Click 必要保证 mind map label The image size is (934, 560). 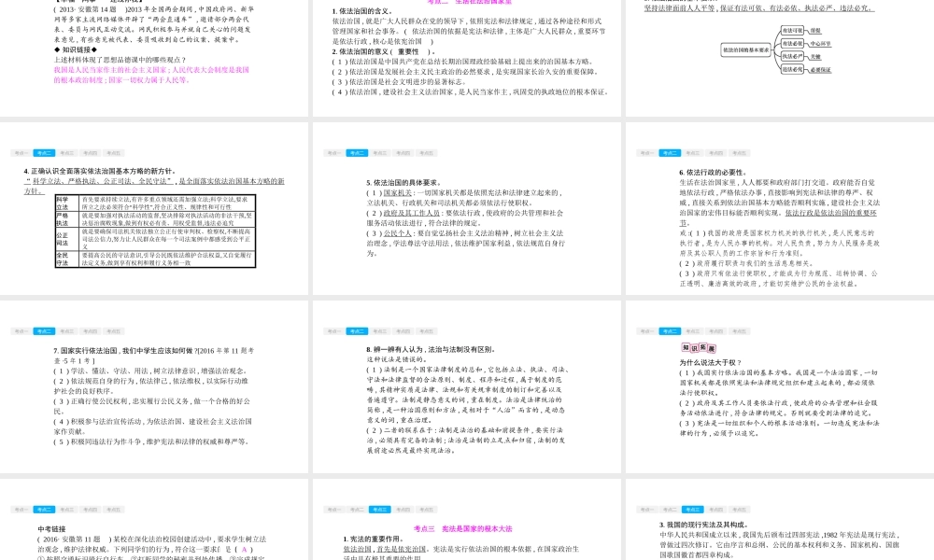click(x=820, y=70)
